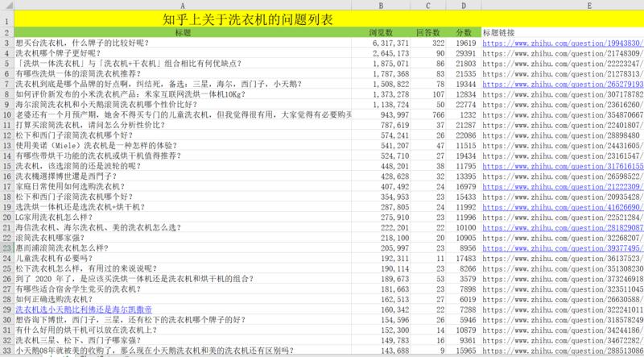Follow the hyperlink for question 317616155

tap(563, 166)
